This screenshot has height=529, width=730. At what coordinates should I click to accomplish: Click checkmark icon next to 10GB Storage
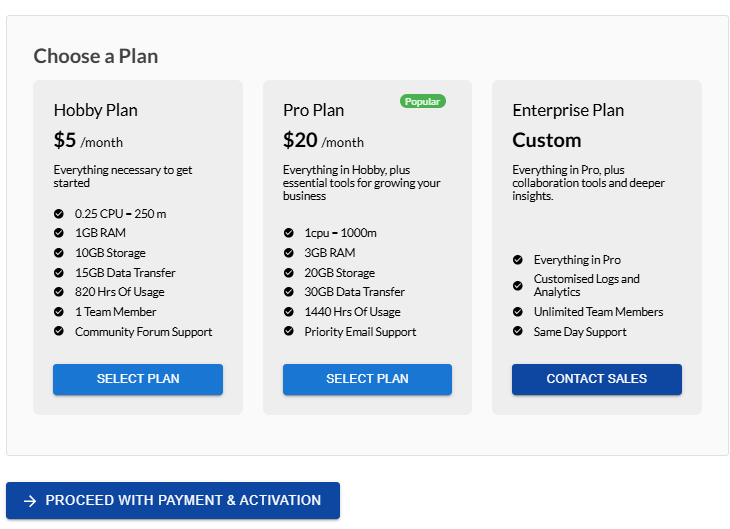point(59,253)
